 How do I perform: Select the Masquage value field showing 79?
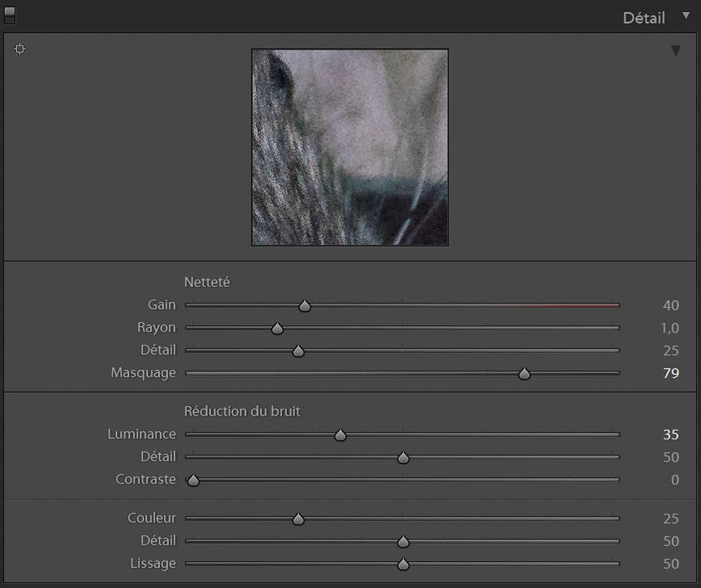click(670, 374)
